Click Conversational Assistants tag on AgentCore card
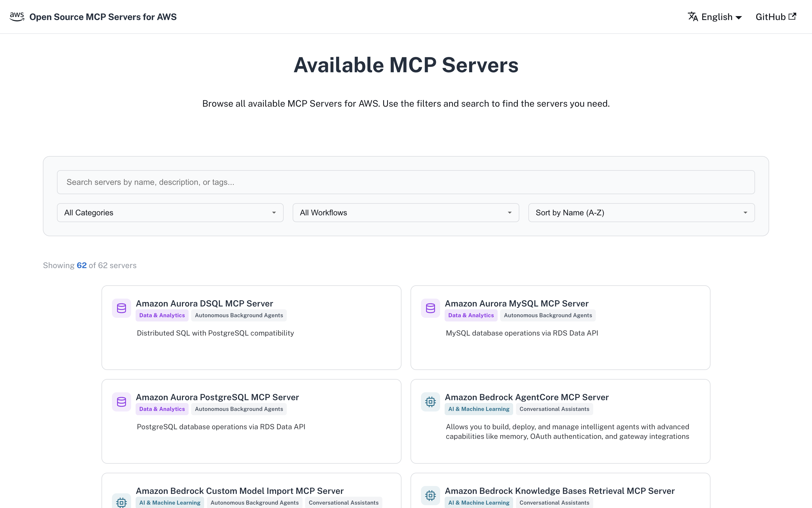This screenshot has width=812, height=508. coord(554,409)
